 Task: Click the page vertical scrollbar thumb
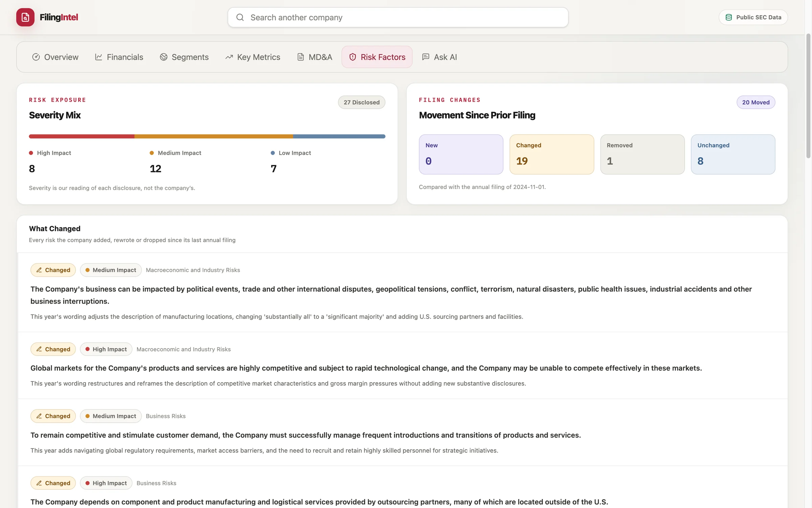(x=808, y=96)
